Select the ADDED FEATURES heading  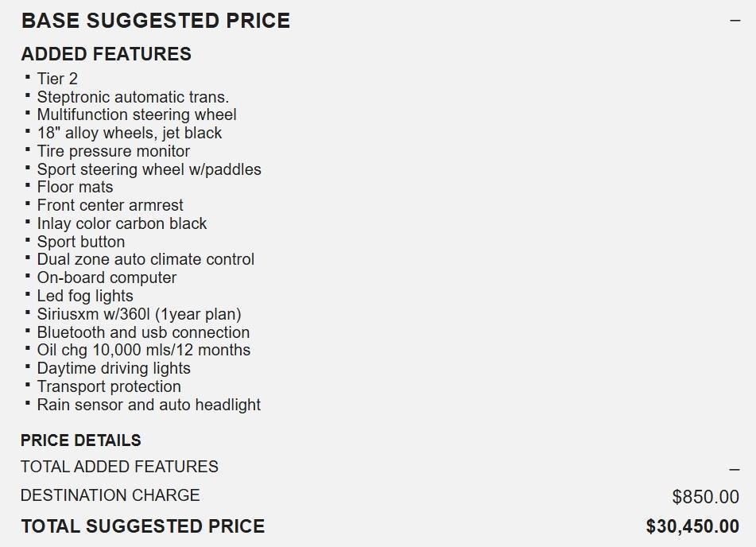point(106,54)
